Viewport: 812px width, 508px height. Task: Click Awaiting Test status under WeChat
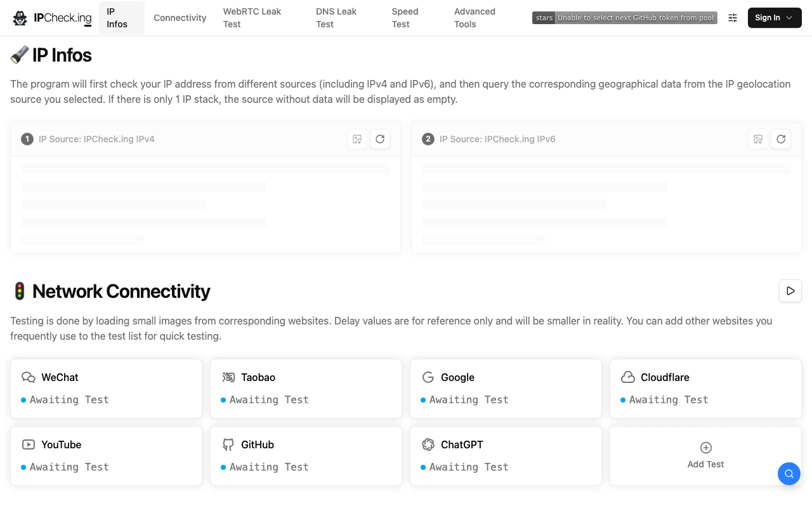point(69,399)
